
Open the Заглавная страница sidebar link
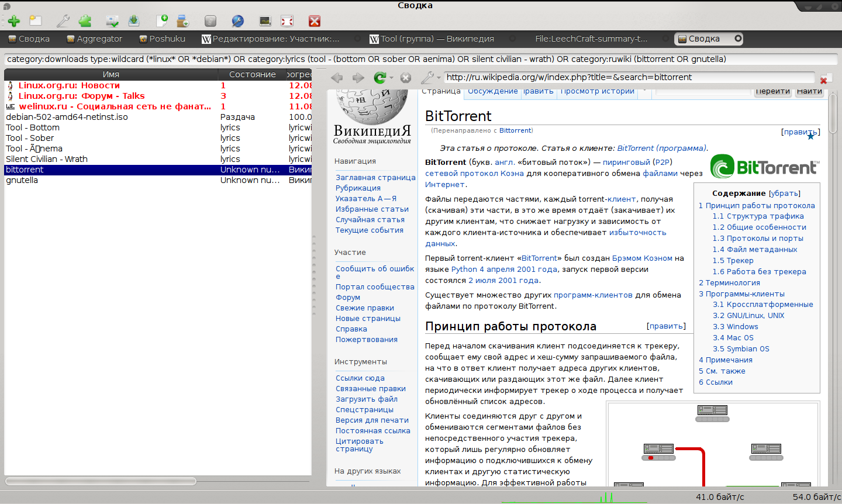[375, 177]
